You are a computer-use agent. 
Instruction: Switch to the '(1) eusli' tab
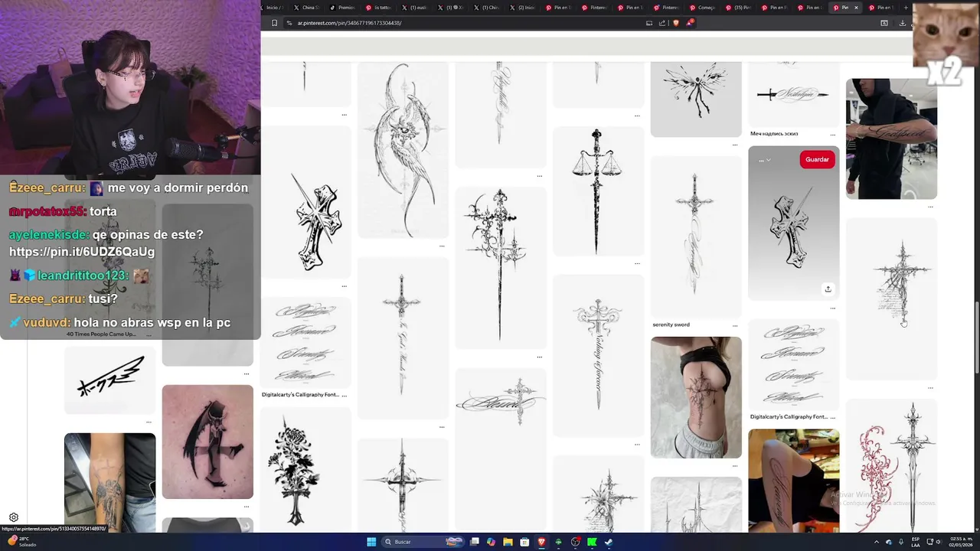click(414, 8)
